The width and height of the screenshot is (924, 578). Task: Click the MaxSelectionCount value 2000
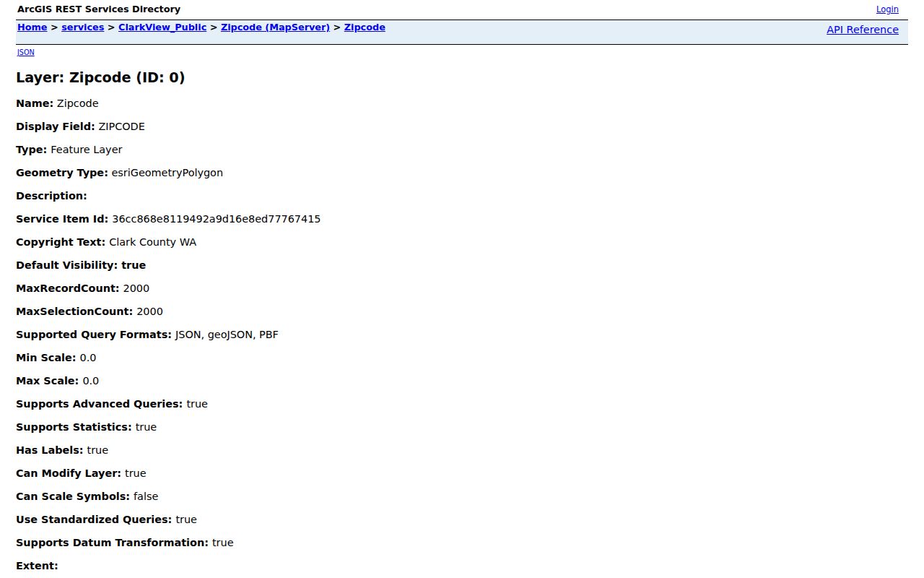tap(149, 311)
